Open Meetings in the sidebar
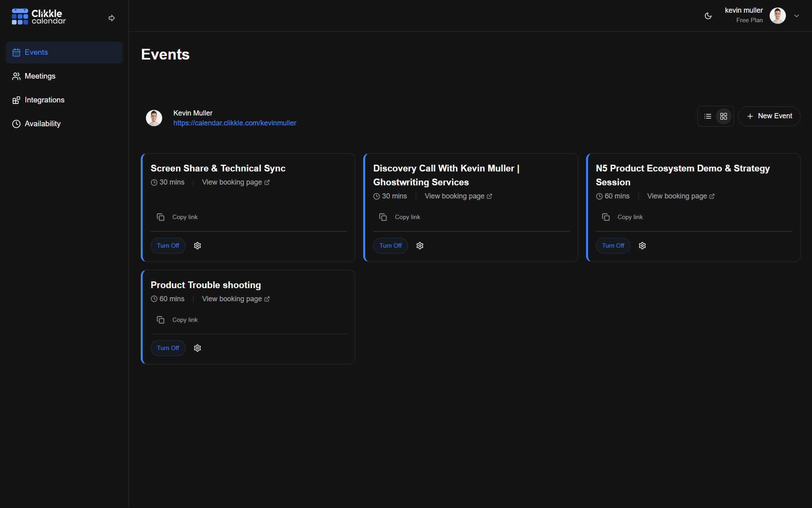The image size is (812, 508). click(40, 76)
